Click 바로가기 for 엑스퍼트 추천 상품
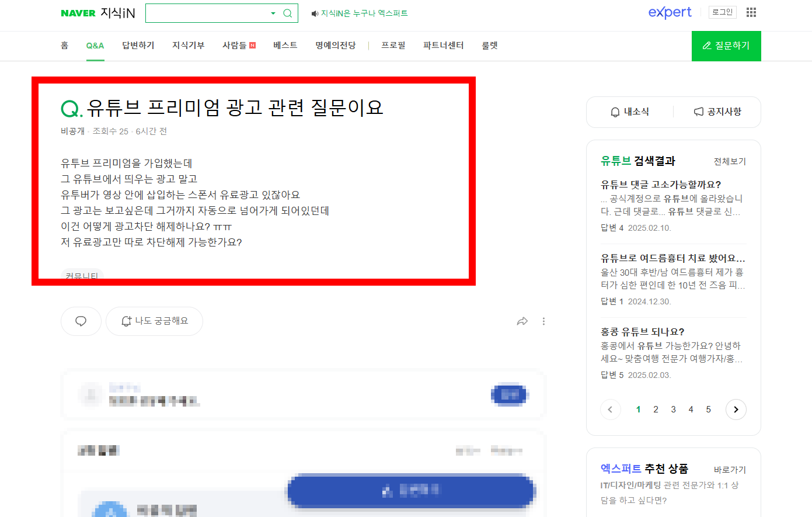 click(x=730, y=470)
